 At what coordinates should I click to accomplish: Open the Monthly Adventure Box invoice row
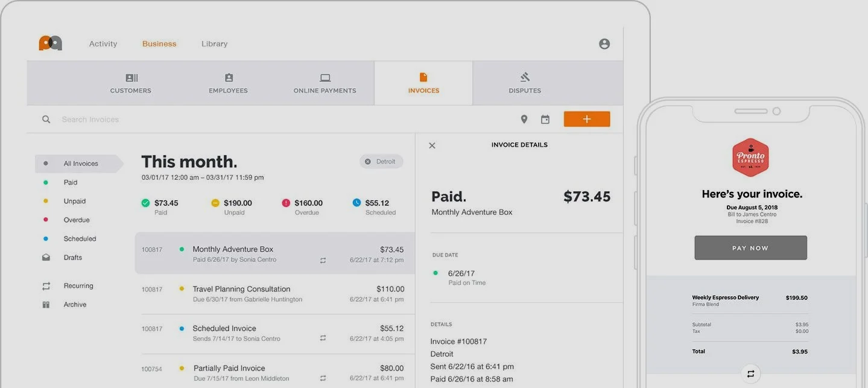[274, 253]
